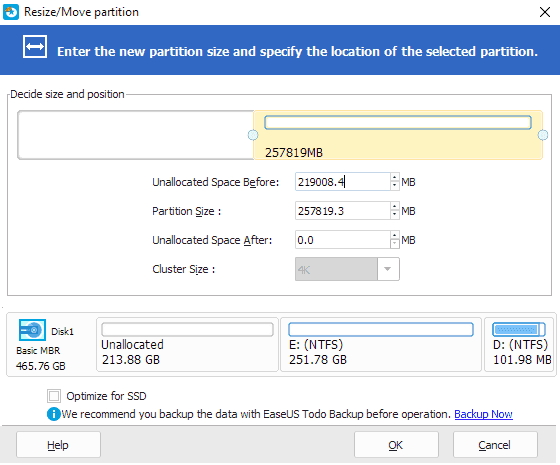Click the Partition Size input field
Screen dimensions: 560x465
pyautogui.click(x=342, y=211)
